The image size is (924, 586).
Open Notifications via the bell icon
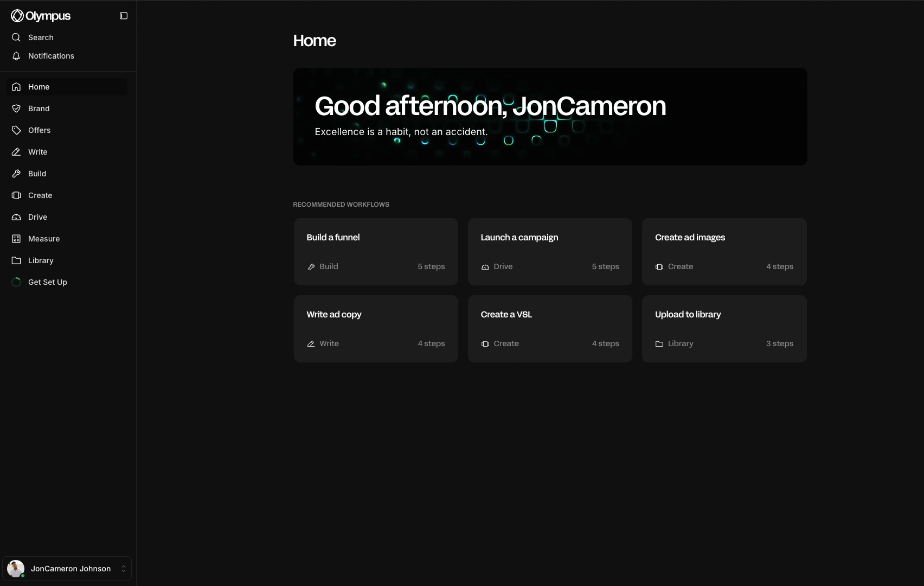[16, 56]
